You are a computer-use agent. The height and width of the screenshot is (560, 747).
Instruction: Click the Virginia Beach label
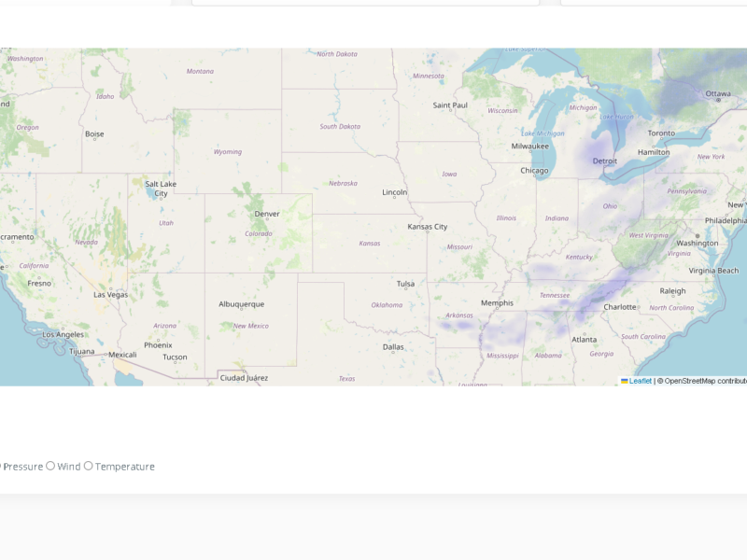pos(713,271)
